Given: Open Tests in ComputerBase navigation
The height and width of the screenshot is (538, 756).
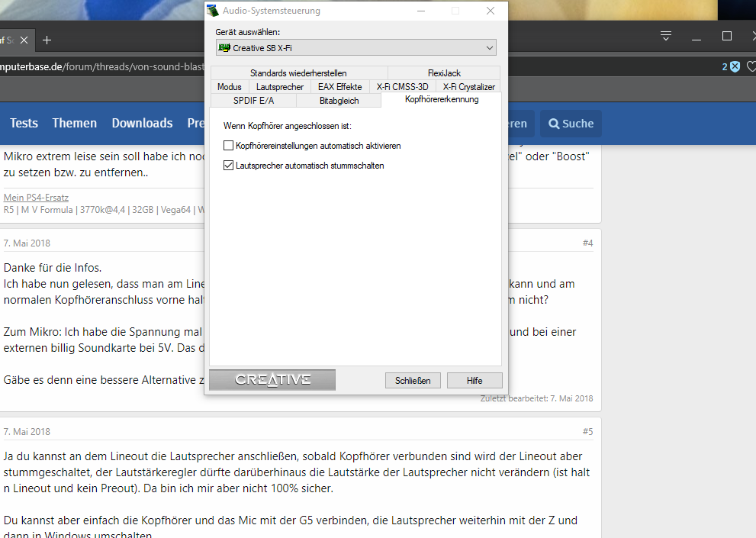Looking at the screenshot, I should click(24, 123).
